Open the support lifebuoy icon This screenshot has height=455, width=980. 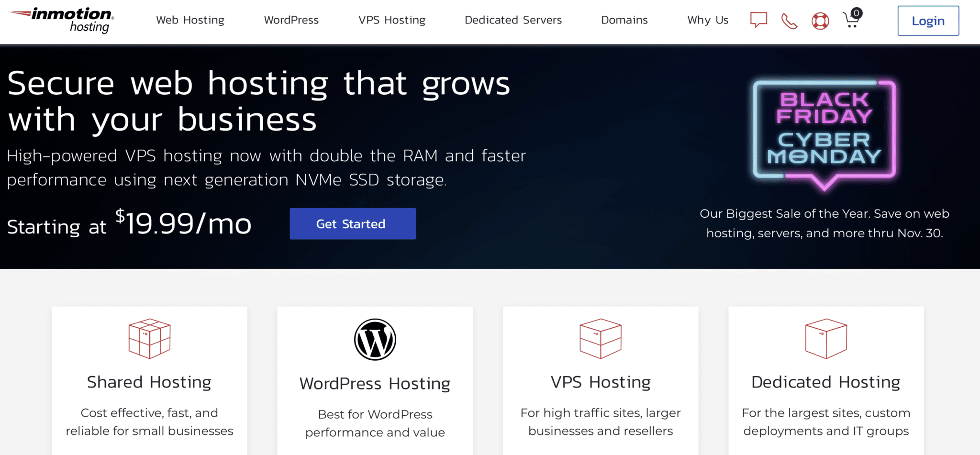820,21
